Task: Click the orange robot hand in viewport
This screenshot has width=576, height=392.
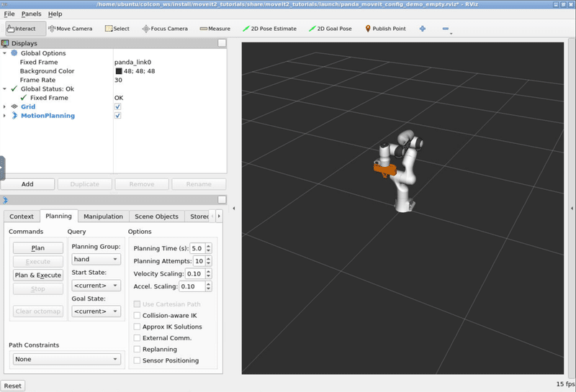Action: 384,170
